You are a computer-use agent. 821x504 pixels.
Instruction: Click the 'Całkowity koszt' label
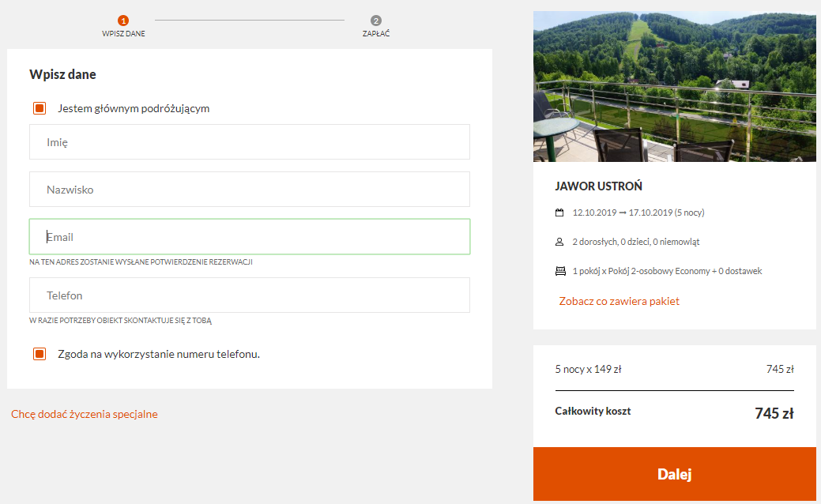coord(593,412)
